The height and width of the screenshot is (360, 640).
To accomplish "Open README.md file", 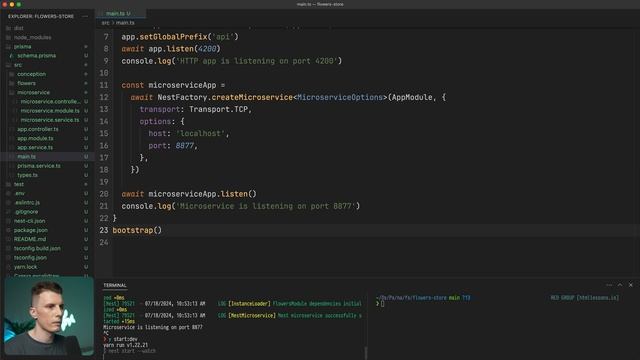I will point(30,239).
